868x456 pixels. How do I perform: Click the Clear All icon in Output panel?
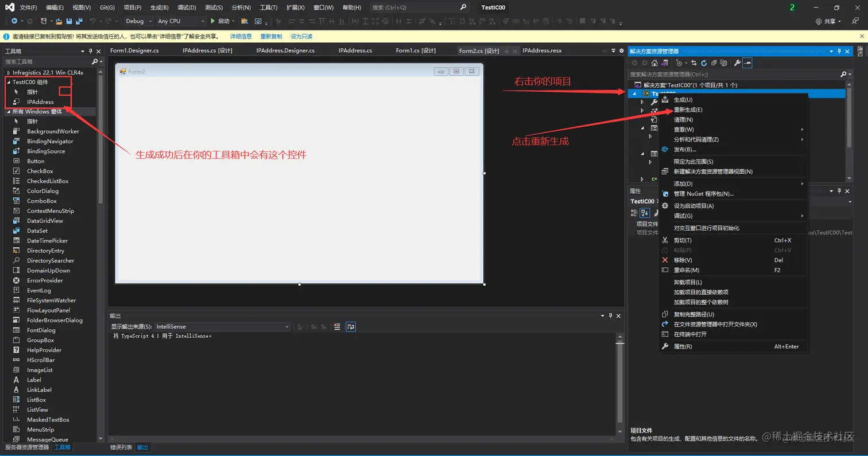pyautogui.click(x=337, y=326)
